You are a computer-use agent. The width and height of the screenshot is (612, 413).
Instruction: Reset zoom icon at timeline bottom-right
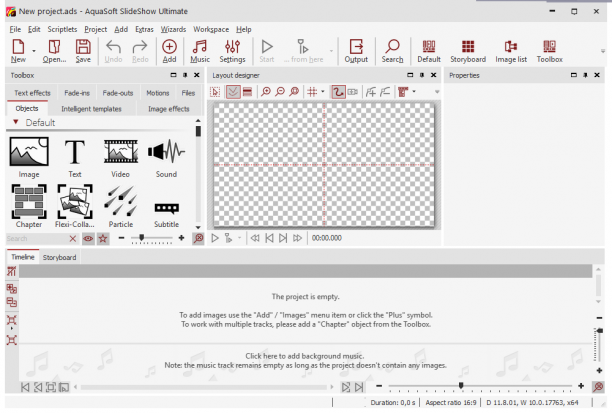click(x=598, y=386)
